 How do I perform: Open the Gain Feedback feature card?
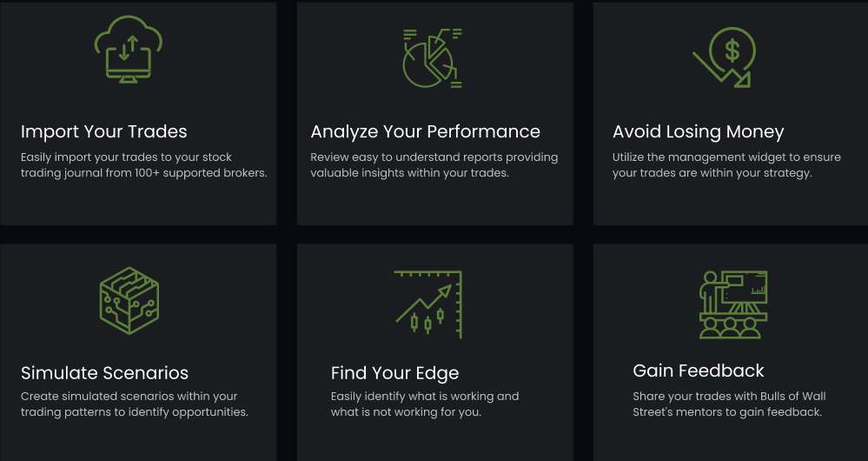coord(731,352)
